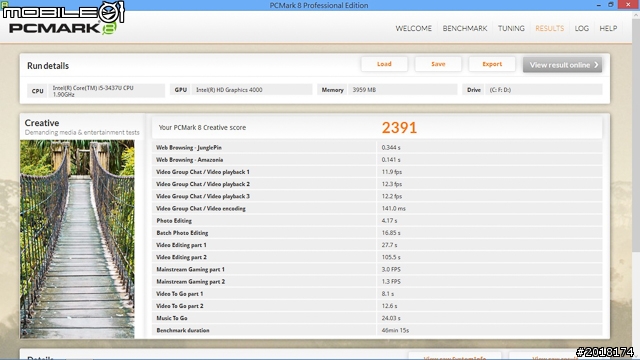This screenshot has width=640, height=360.
Task: Select the Web Browsing - JunglePin row
Action: tap(377, 147)
